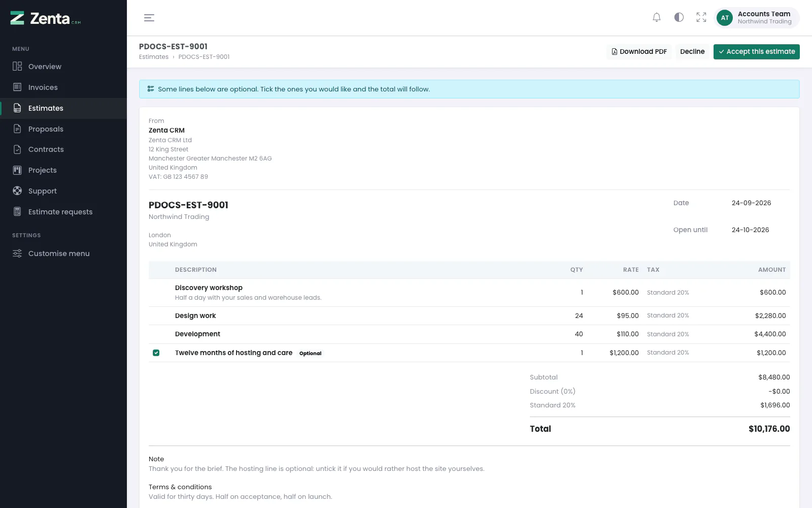Open Estimate requests menu label
This screenshot has height=508, width=812.
pos(60,212)
